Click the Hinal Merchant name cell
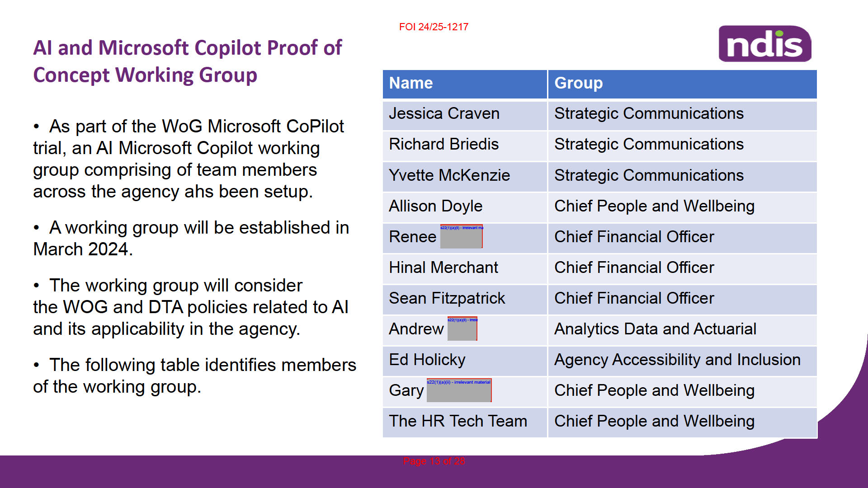 (465, 269)
